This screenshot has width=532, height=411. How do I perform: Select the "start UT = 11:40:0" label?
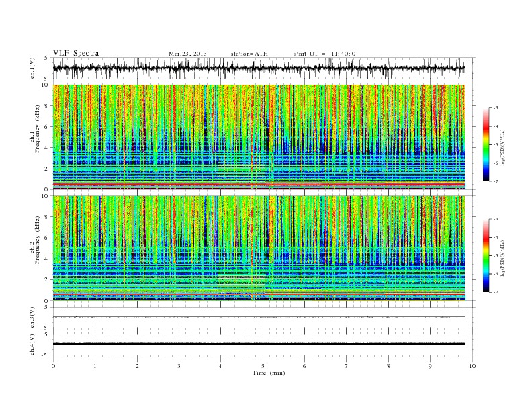[324, 54]
